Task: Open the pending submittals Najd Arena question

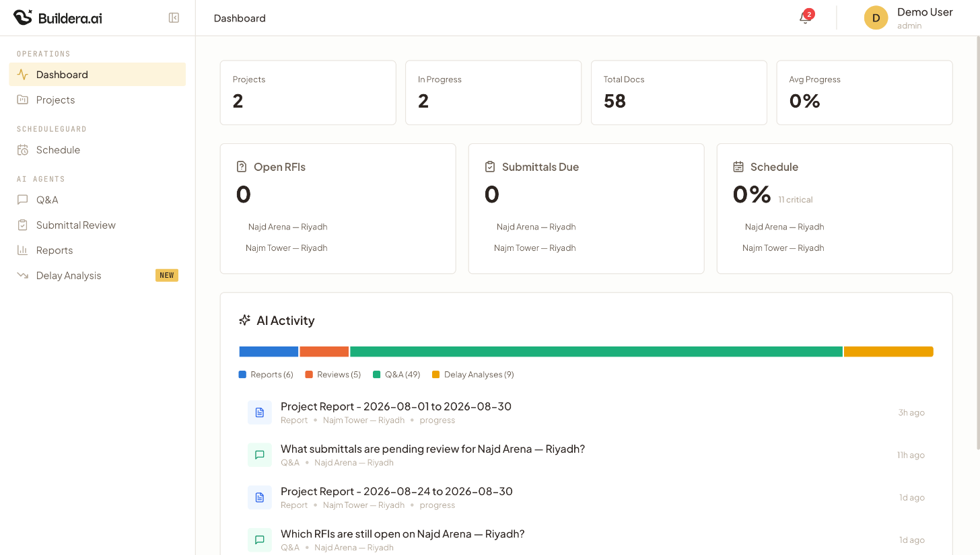Action: 433,449
